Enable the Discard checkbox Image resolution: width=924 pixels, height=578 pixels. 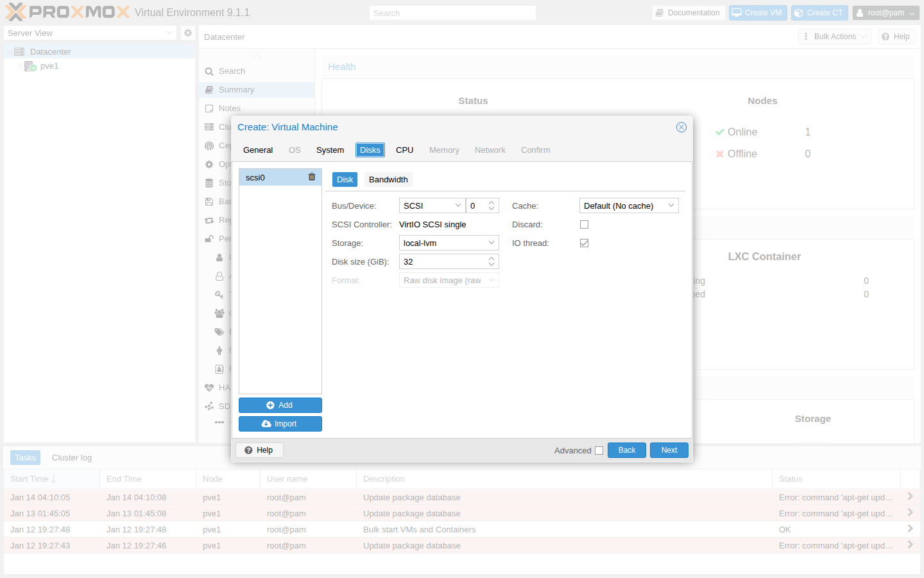pos(584,224)
